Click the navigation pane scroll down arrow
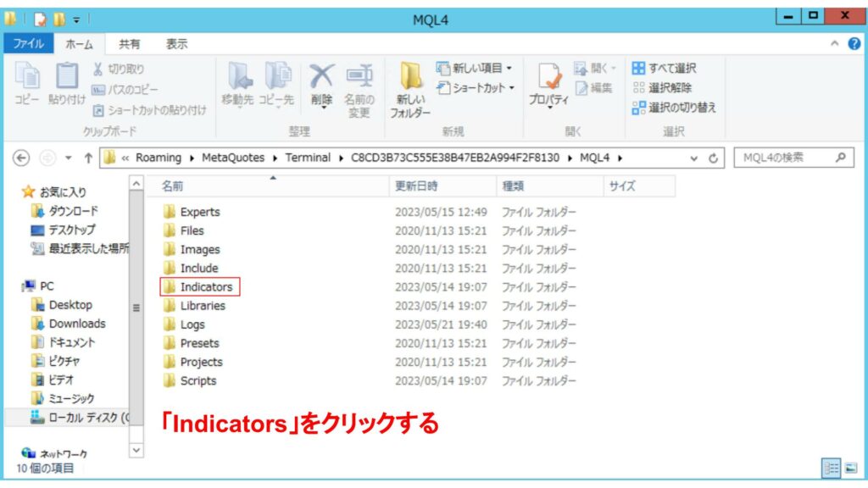This screenshot has height=488, width=868. (x=136, y=451)
